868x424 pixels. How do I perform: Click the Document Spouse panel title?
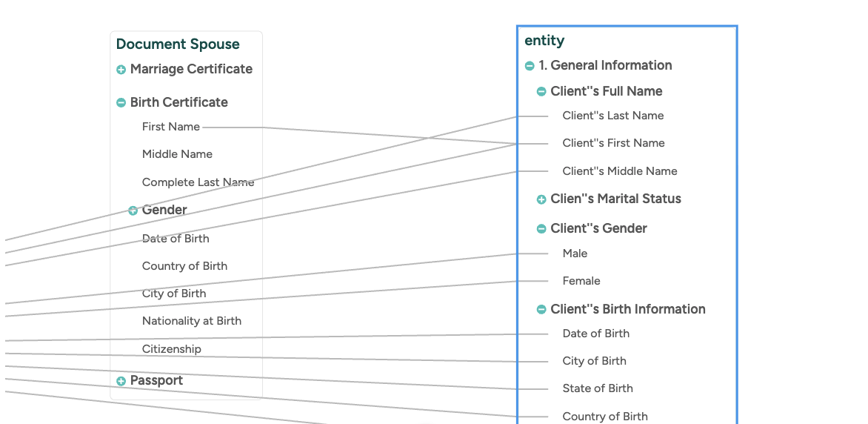178,44
